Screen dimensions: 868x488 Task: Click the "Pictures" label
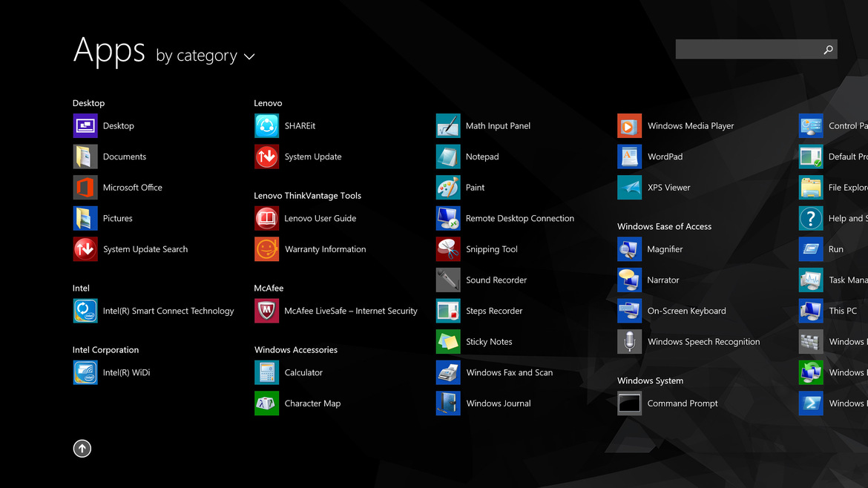click(x=117, y=218)
